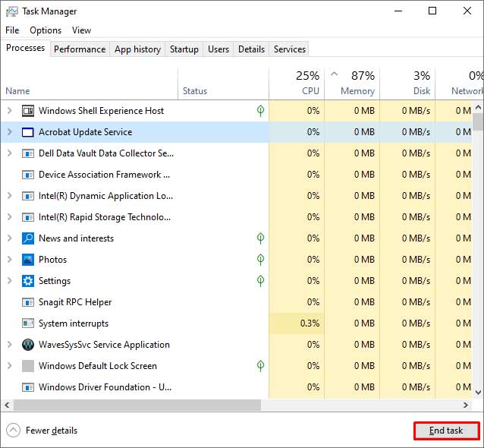Image resolution: width=484 pixels, height=448 pixels.
Task: Click the vertical scrollbar thumb
Action: click(478, 122)
